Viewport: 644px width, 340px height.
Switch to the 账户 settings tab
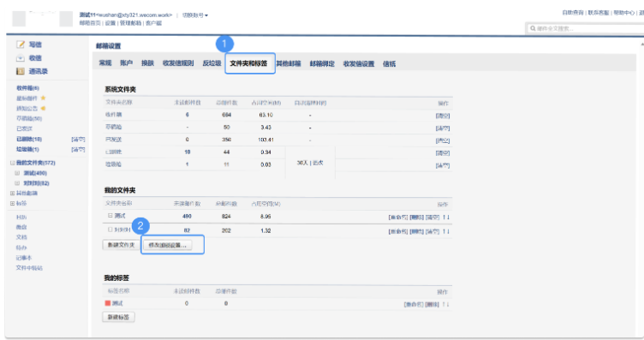tap(126, 63)
